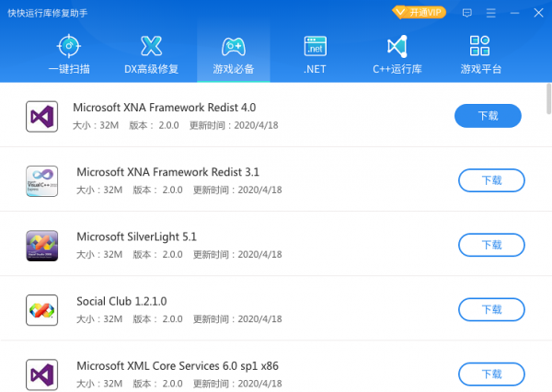Click the XML Core Services icon
This screenshot has width=552, height=392.
coord(41,374)
